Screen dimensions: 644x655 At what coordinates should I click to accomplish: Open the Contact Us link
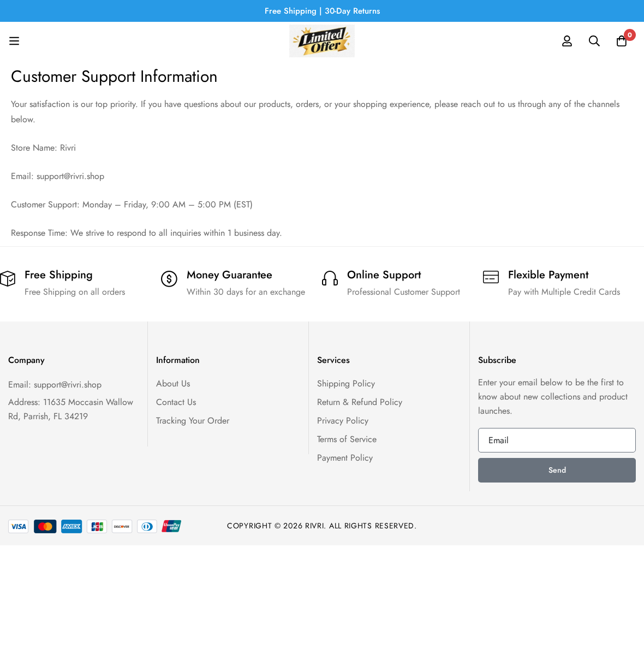[176, 402]
